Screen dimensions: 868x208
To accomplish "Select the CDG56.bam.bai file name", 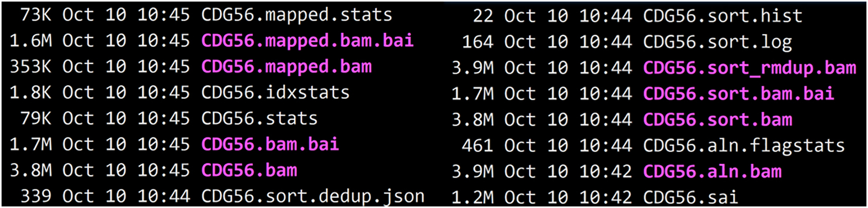I will (270, 145).
